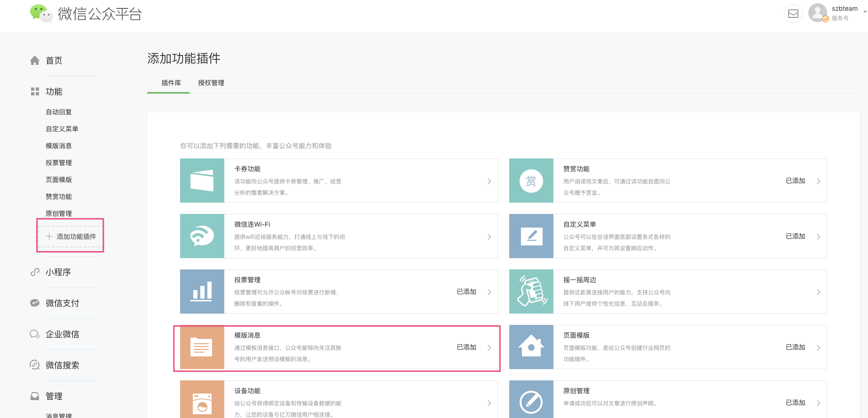Click the home icon beside 首页
The height and width of the screenshot is (418, 868).
tap(35, 60)
